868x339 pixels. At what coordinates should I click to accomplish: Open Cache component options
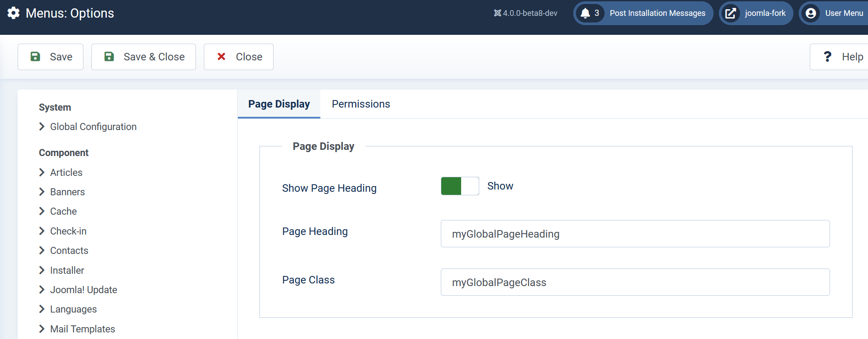64,211
